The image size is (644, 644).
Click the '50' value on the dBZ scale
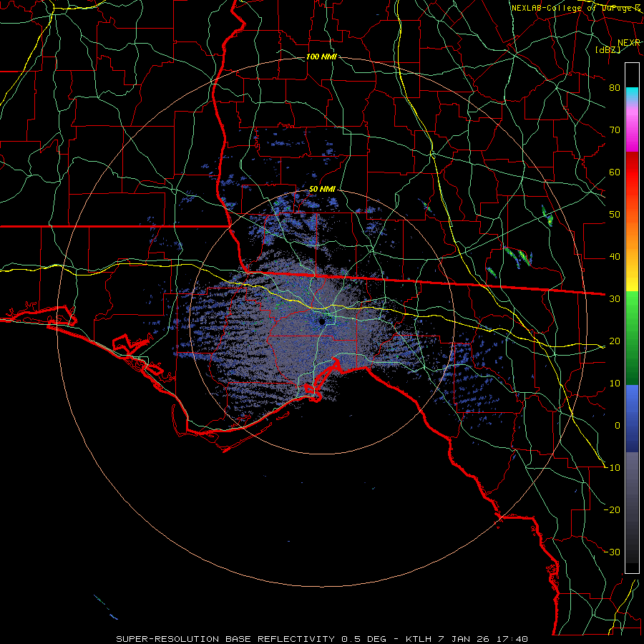coord(615,215)
